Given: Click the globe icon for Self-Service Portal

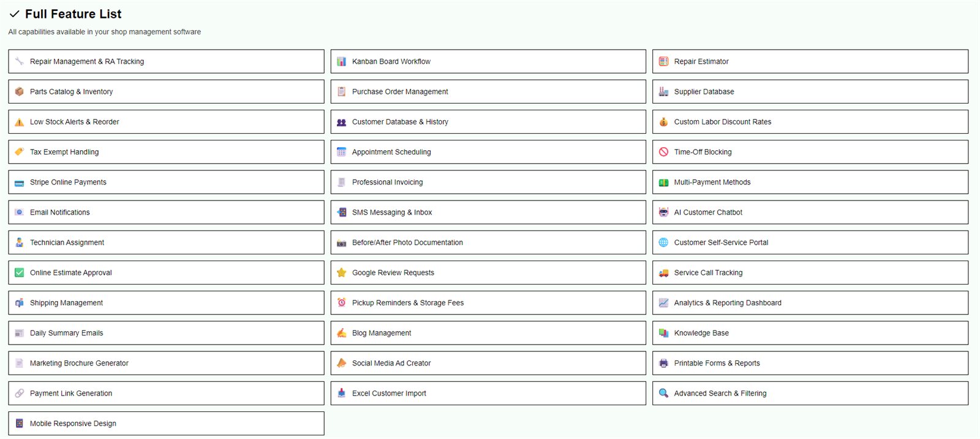Looking at the screenshot, I should tap(663, 242).
